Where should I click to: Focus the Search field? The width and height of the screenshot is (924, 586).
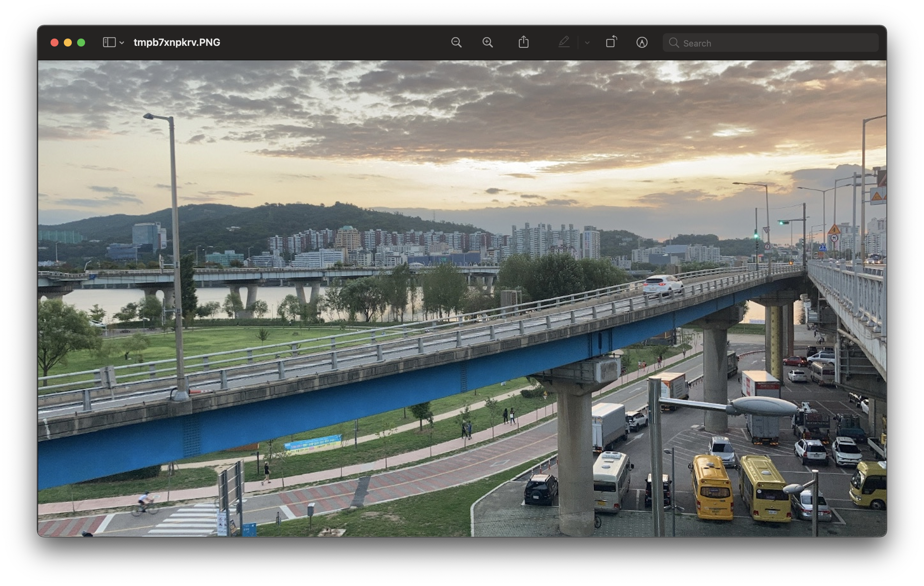pyautogui.click(x=770, y=43)
